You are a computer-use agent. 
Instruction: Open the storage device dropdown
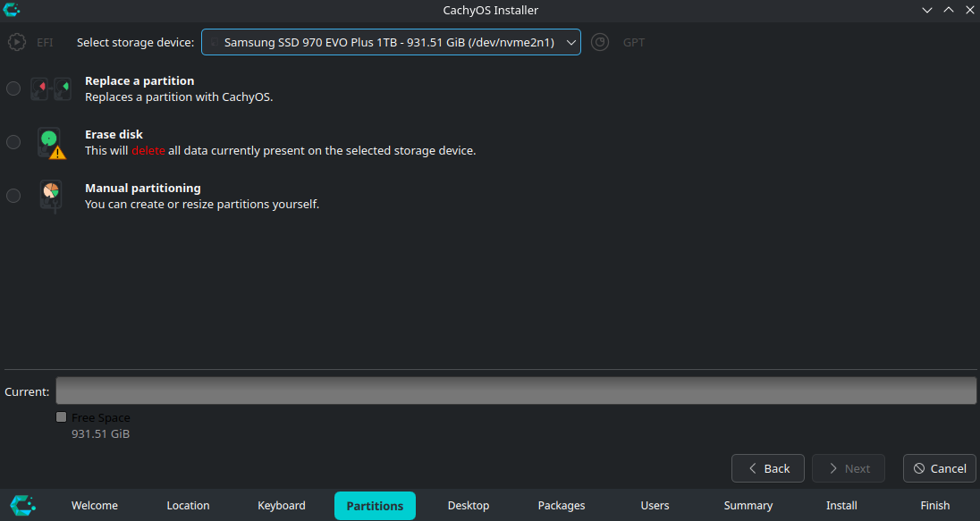point(392,43)
